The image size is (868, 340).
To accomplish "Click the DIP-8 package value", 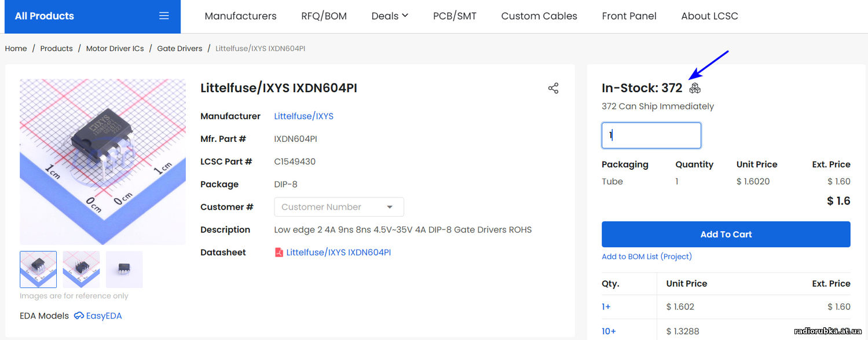I will 285,184.
